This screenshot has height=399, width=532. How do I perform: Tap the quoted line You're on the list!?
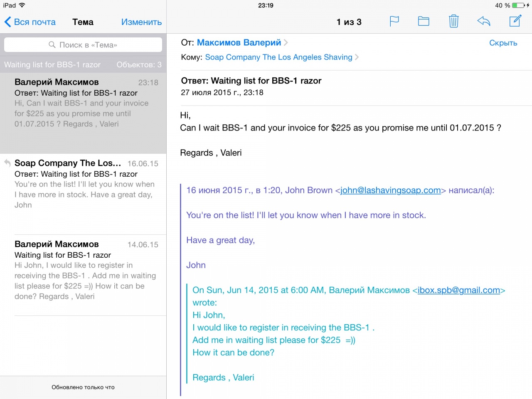306,215
